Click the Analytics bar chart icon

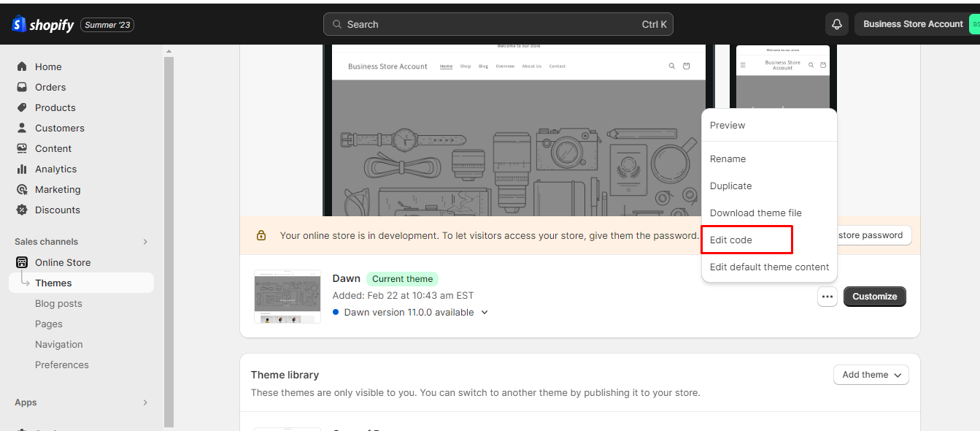point(22,169)
